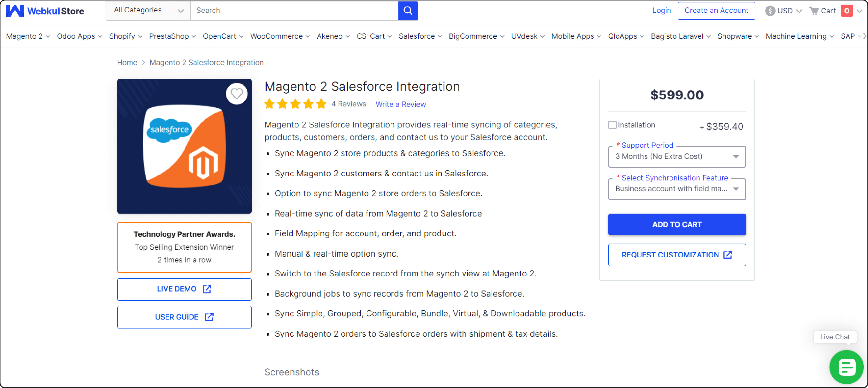Image resolution: width=868 pixels, height=388 pixels.
Task: Click the ADD TO CART button
Action: tap(677, 224)
